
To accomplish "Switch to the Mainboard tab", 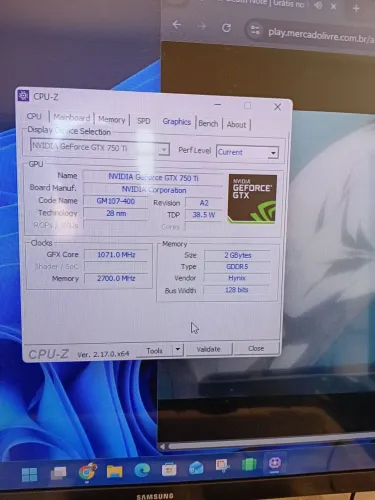I will pos(72,118).
